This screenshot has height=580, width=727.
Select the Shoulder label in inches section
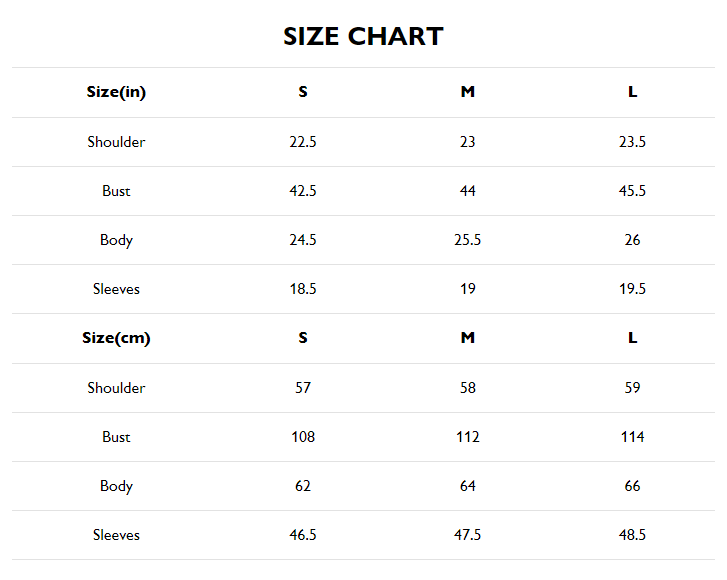tap(116, 142)
